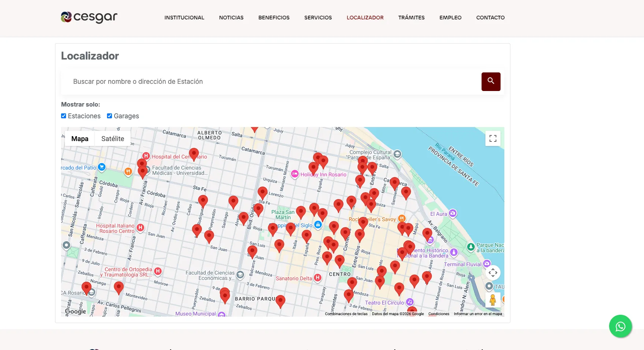Open Combinaciones de teclas shortcuts

tap(346, 314)
